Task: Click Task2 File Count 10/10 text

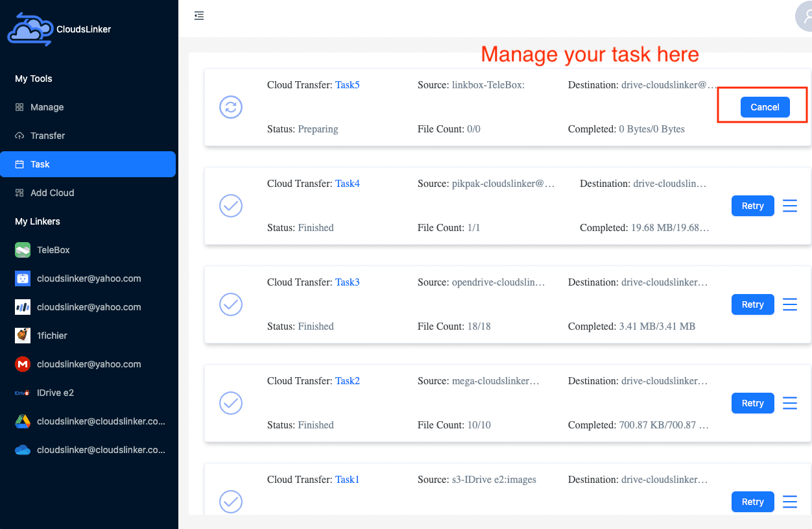Action: (x=479, y=425)
